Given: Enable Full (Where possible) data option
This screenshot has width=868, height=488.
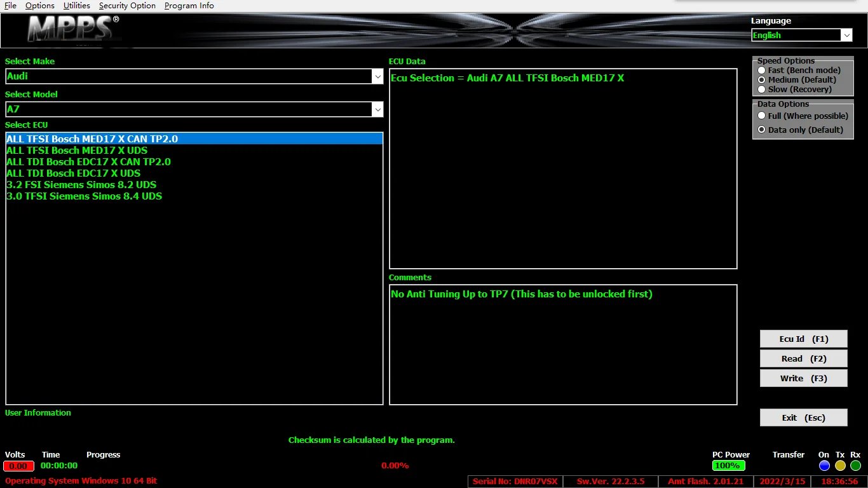Looking at the screenshot, I should (x=761, y=116).
